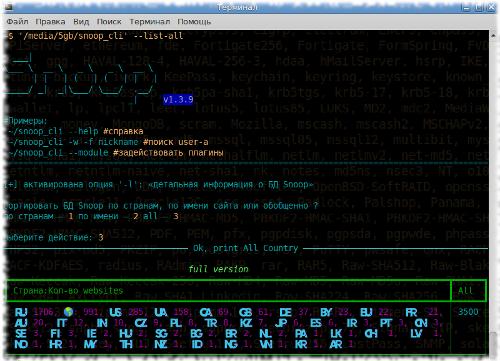Open the Поиск menu

click(109, 22)
